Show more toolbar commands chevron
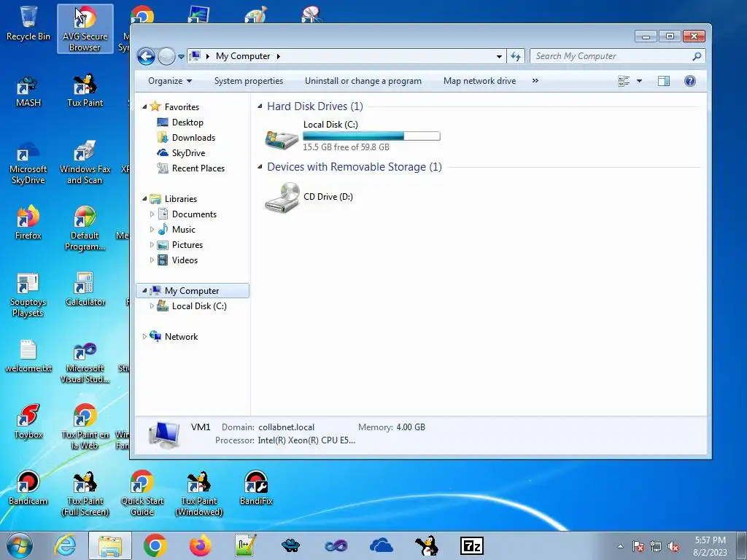 (x=535, y=81)
